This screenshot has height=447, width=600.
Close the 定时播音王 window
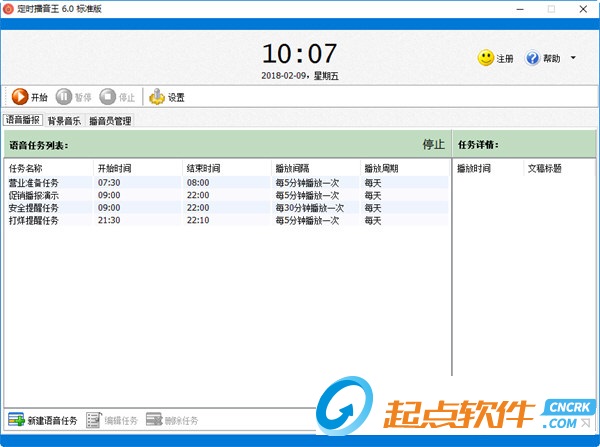pos(583,9)
